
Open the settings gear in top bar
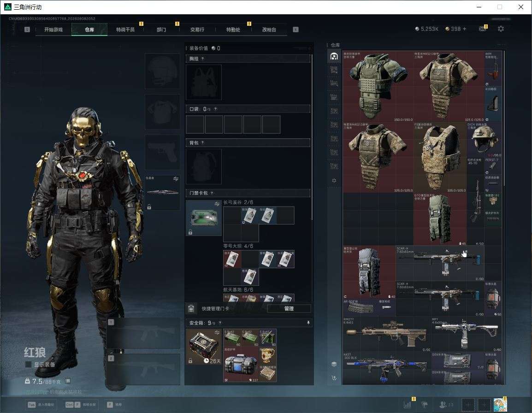(501, 29)
